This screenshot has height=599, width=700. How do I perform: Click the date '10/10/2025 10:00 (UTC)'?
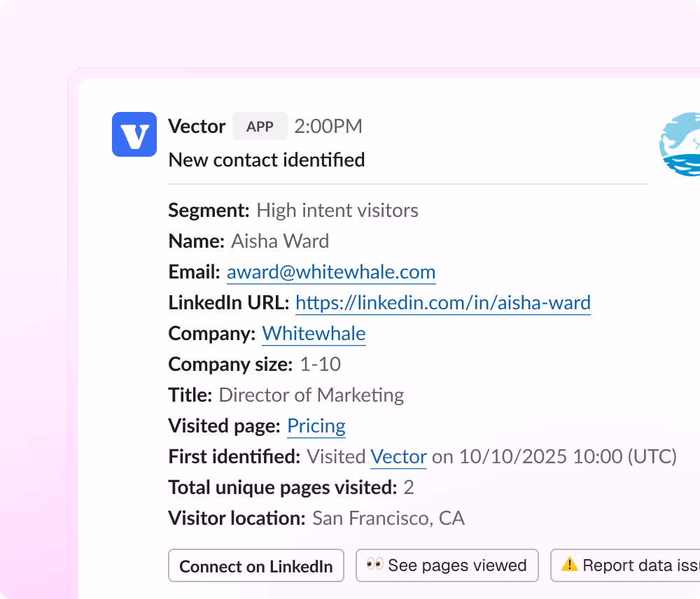568,457
